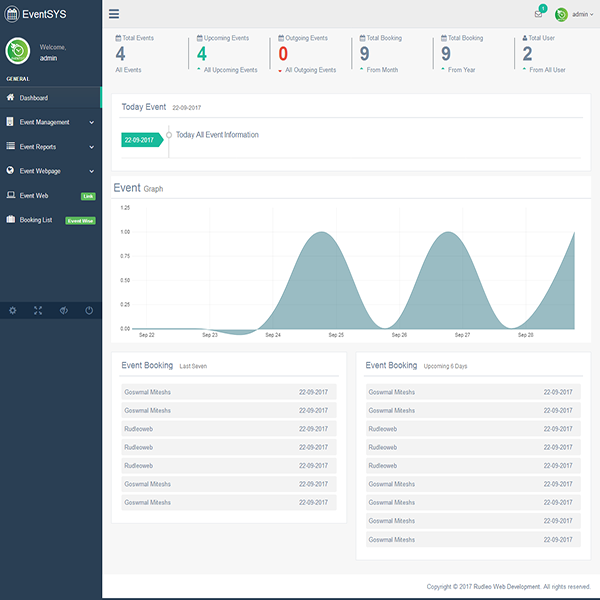Image resolution: width=600 pixels, height=600 pixels.
Task: Click the Sep 27 axis label
Action: click(462, 335)
